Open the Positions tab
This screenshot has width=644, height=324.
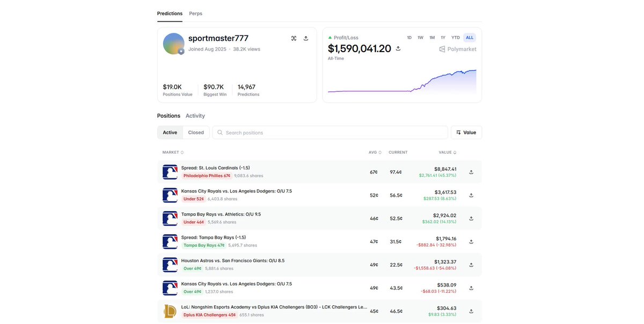tap(169, 116)
